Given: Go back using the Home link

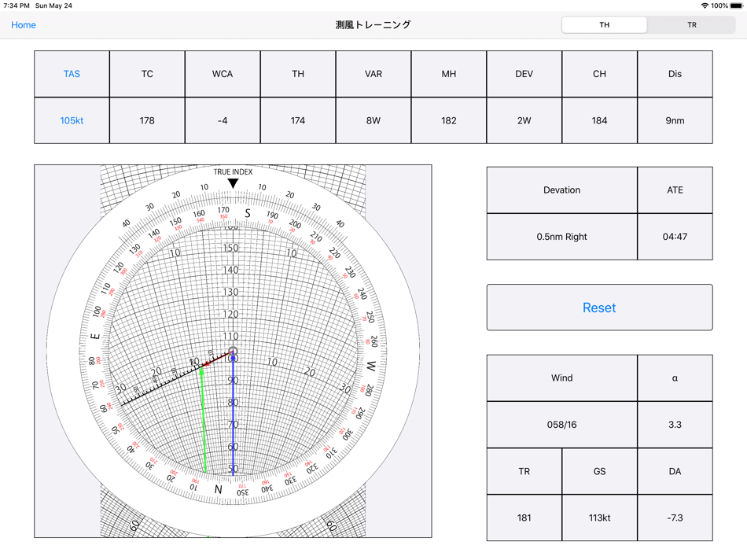Looking at the screenshot, I should 24,25.
